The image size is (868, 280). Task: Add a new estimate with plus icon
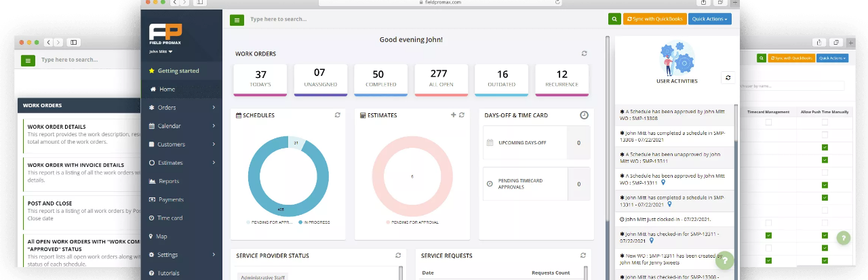click(454, 115)
